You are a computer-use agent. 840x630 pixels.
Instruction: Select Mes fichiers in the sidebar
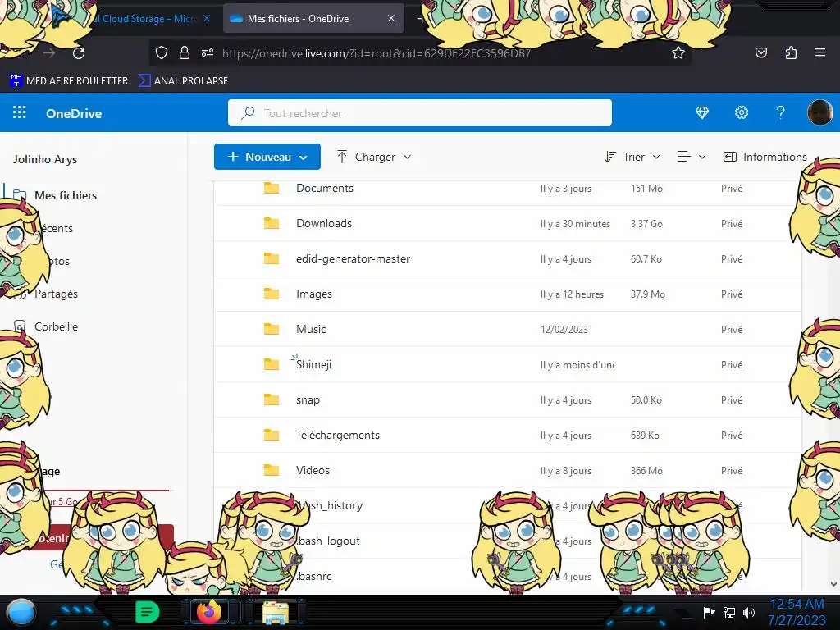(x=66, y=195)
